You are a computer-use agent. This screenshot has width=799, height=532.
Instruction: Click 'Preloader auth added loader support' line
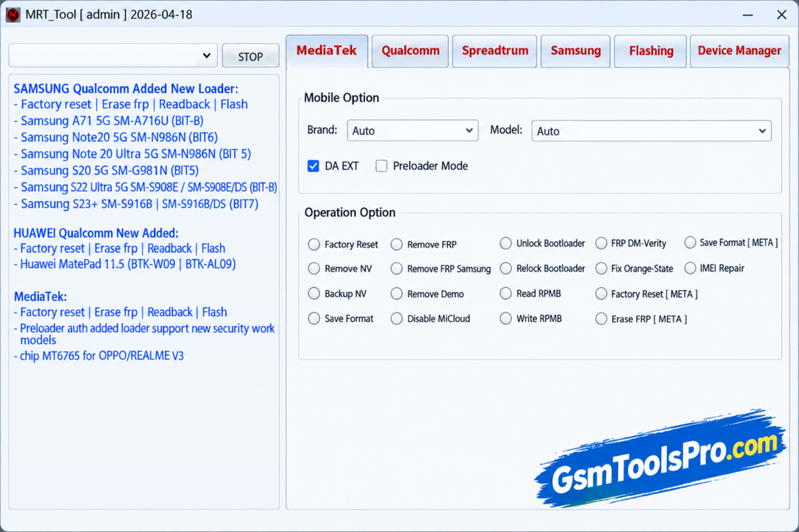click(144, 335)
